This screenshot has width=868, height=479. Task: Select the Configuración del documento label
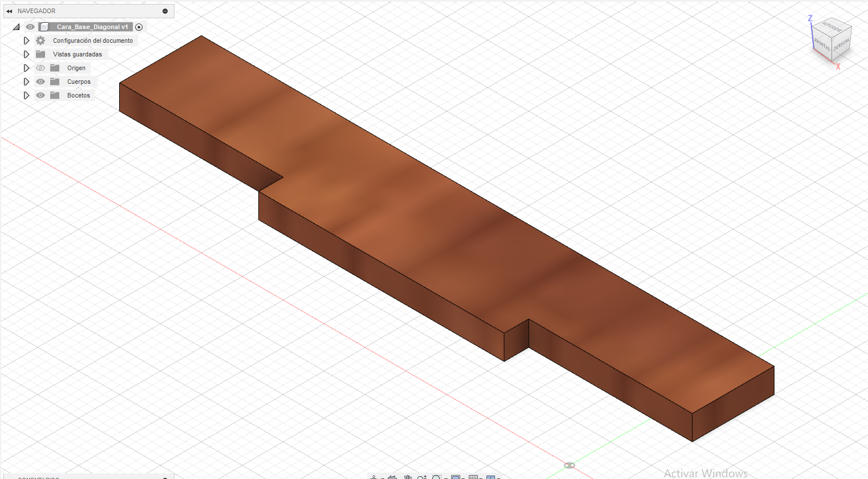click(93, 40)
